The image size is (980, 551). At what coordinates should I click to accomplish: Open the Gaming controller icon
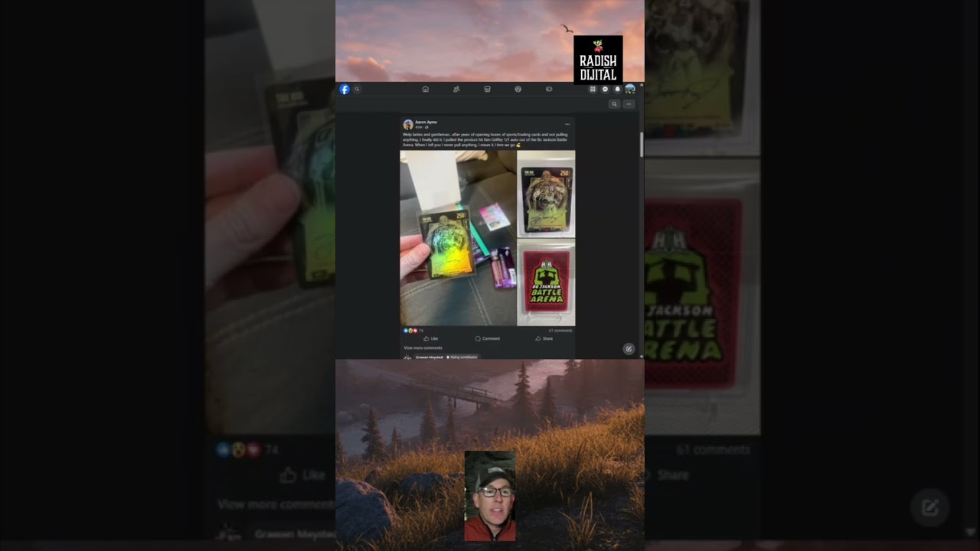[548, 90]
